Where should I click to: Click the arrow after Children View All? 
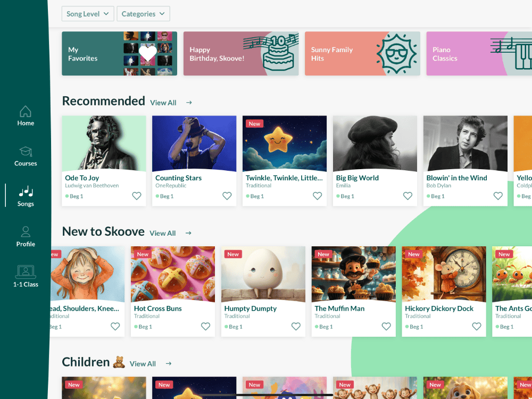168,363
